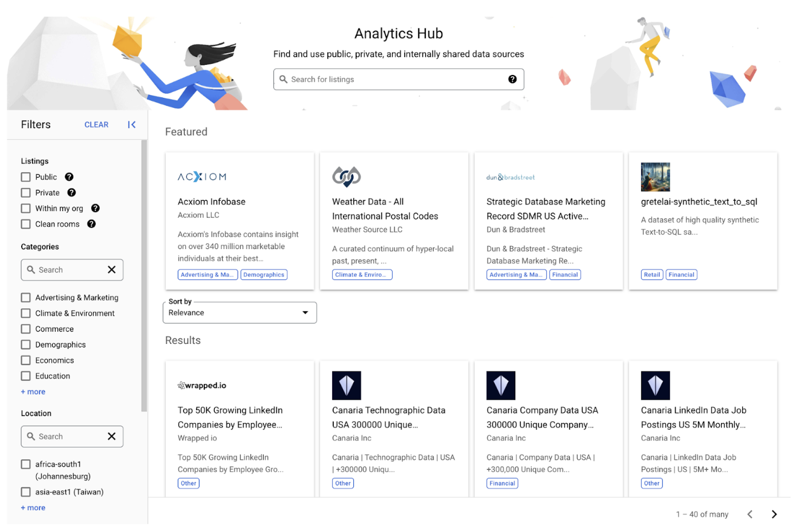Open Canaria Technographic Data USA listing title
The width and height of the screenshot is (796, 532).
389,417
